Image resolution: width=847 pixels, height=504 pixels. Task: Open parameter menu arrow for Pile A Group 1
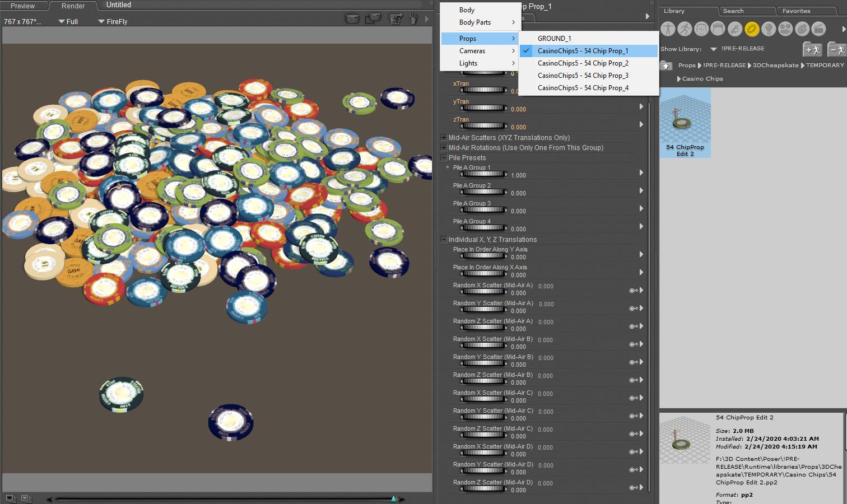[x=641, y=172]
